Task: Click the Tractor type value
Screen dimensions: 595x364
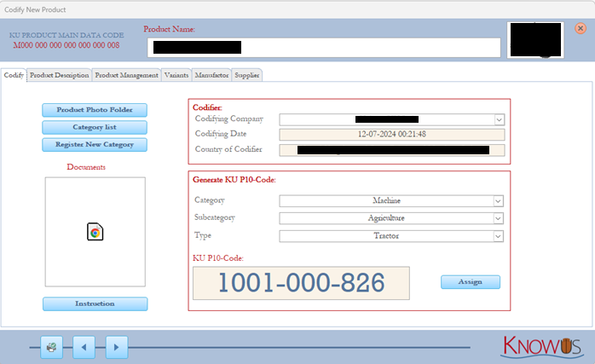Action: [386, 236]
